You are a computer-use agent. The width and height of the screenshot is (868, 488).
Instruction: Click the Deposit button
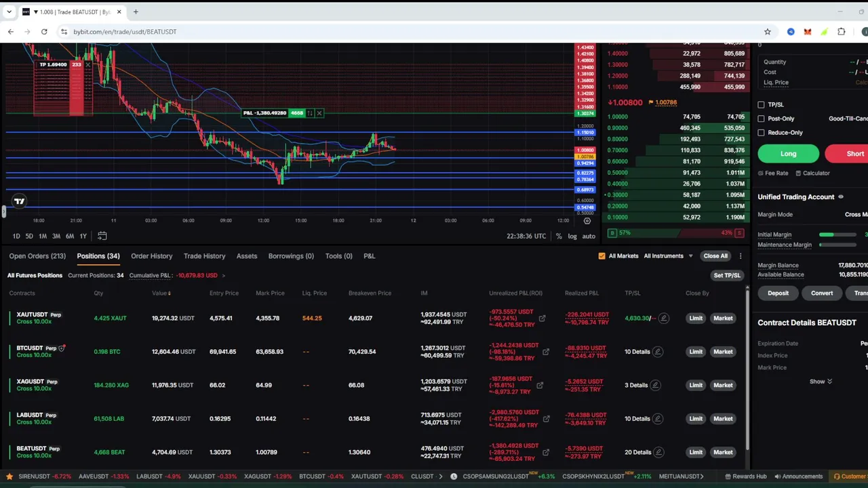pyautogui.click(x=778, y=293)
